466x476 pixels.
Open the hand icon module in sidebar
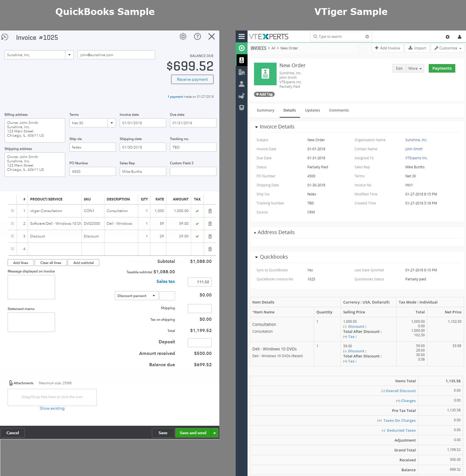coord(242,96)
